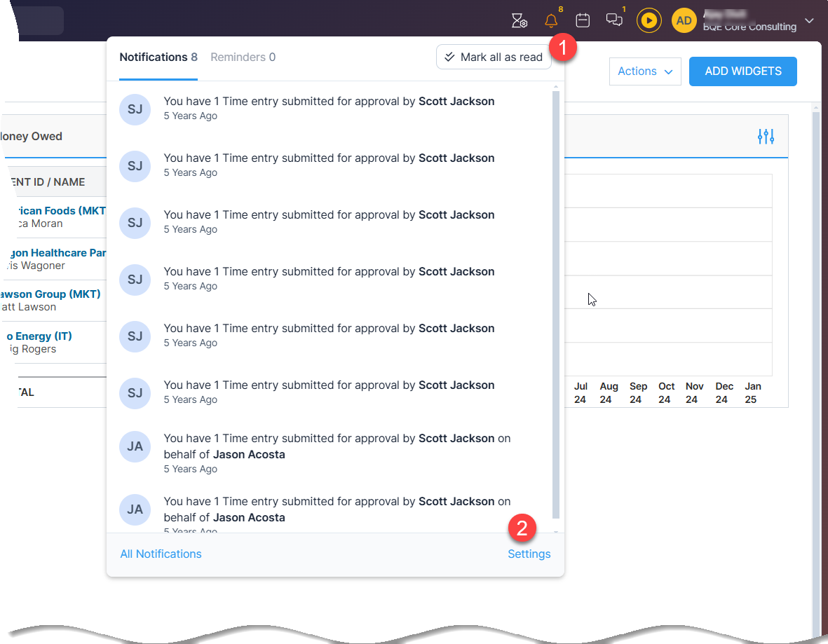Open the Lawson Group (MKT) client link
The height and width of the screenshot is (644, 828).
coord(49,294)
